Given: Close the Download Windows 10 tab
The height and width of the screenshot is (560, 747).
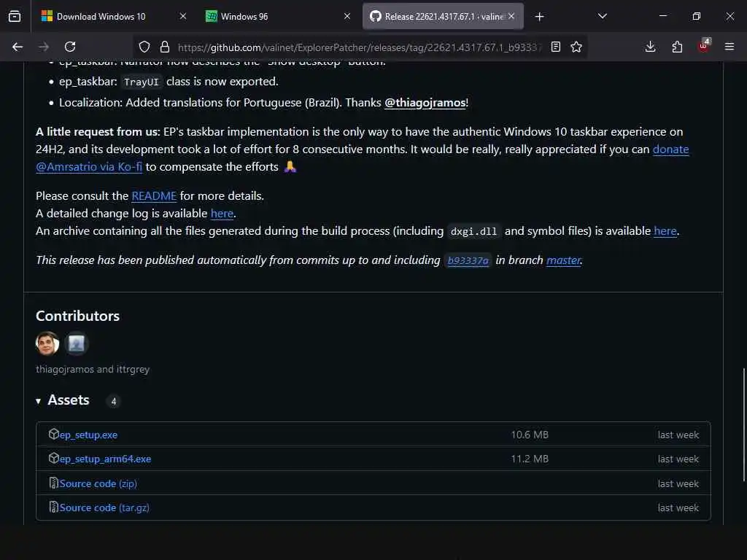Looking at the screenshot, I should pos(183,16).
